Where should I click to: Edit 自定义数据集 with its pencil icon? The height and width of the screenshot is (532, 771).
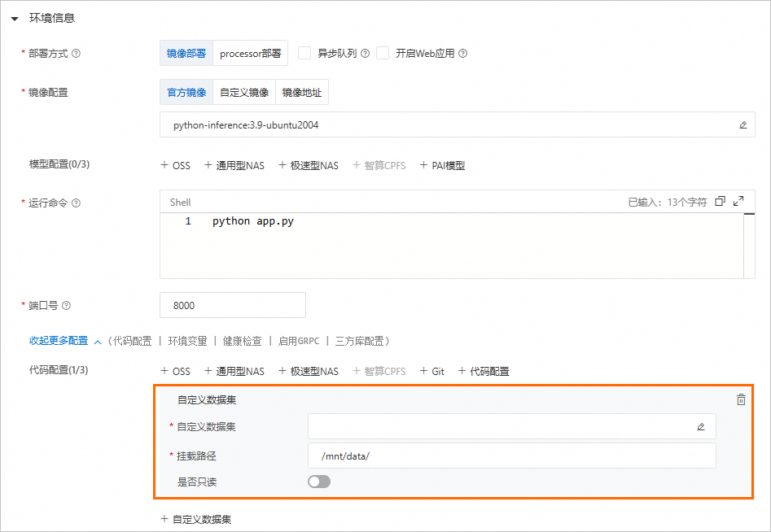[x=701, y=427]
